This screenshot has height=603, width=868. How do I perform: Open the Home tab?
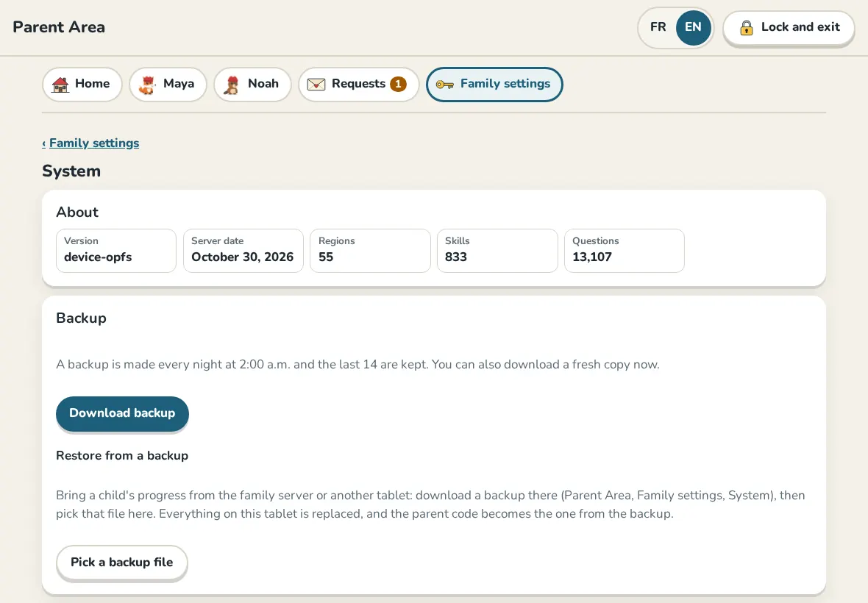pos(82,84)
